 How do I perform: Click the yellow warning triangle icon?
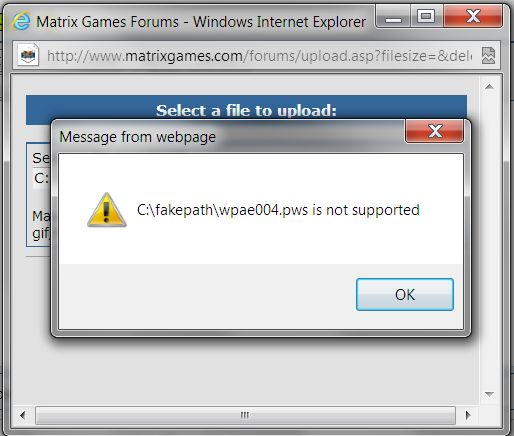pos(107,210)
